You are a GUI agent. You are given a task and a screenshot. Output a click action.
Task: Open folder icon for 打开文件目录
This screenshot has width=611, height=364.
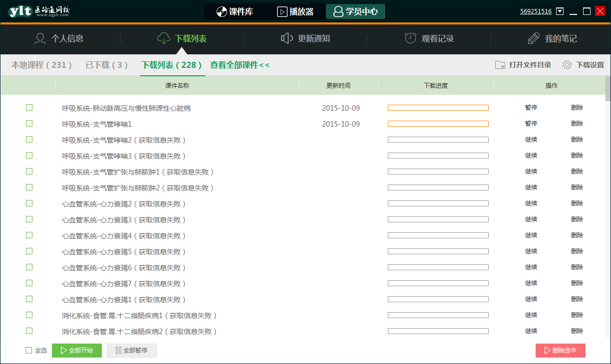(x=500, y=65)
